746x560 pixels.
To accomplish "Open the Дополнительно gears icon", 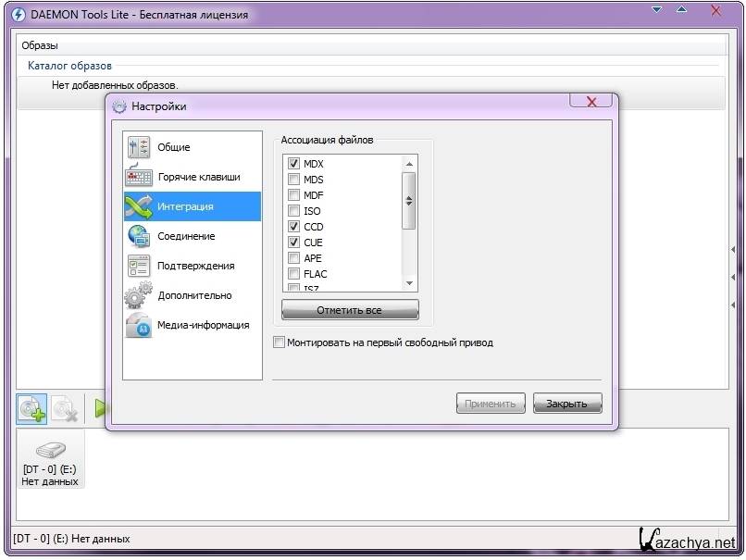I will tap(139, 295).
